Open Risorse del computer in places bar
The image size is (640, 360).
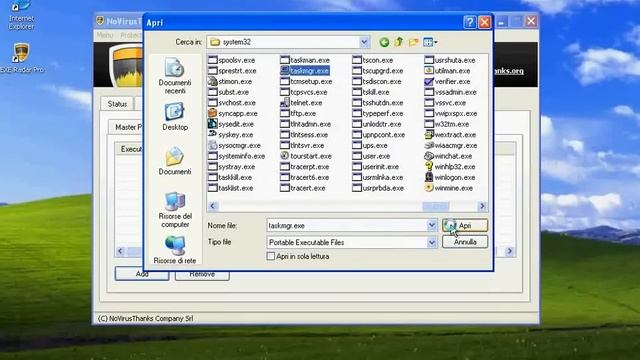click(175, 210)
